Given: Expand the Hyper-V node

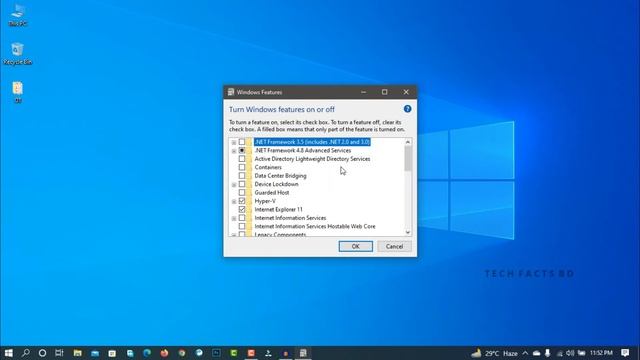Looking at the screenshot, I should (234, 202).
